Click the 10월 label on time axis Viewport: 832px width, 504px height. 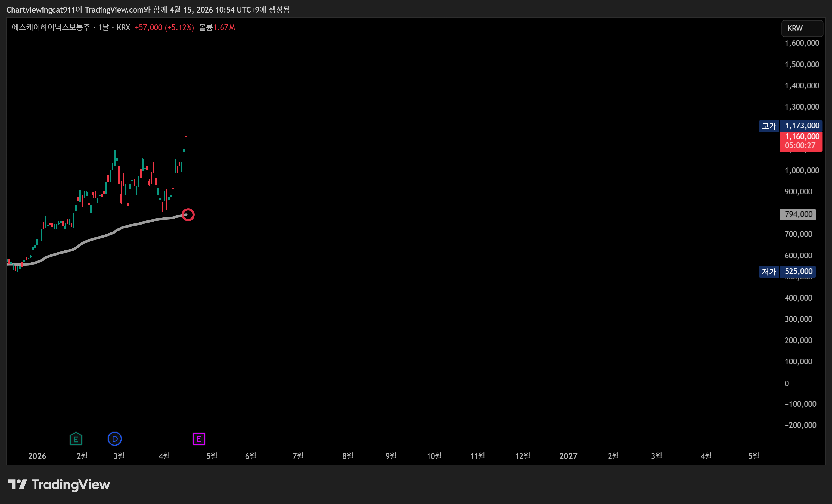pos(434,456)
